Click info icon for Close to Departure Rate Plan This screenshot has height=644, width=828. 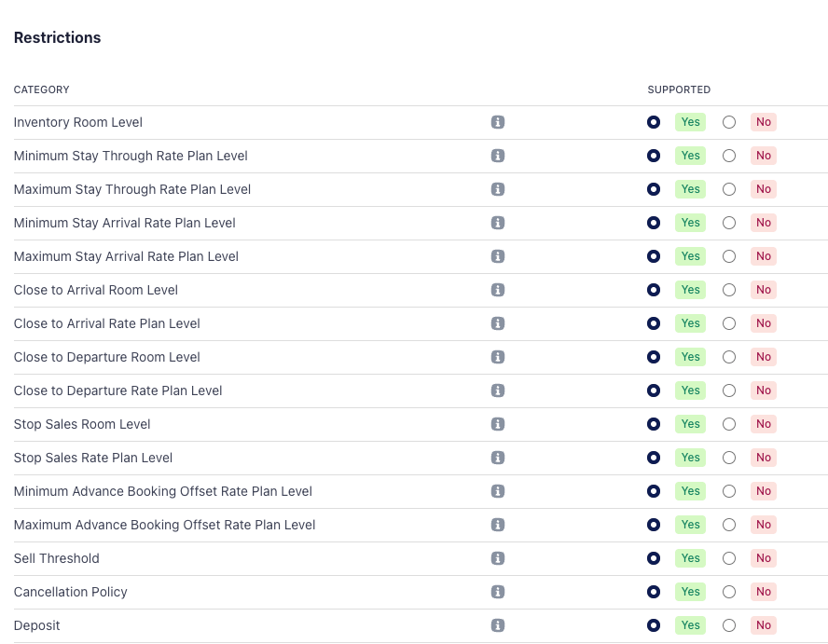498,391
